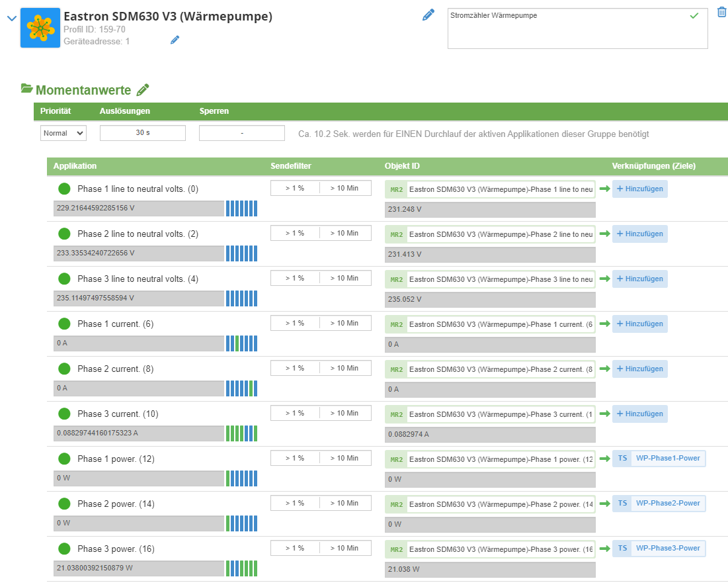
Task: Click history bars for Phase 1 volts
Action: [241, 208]
